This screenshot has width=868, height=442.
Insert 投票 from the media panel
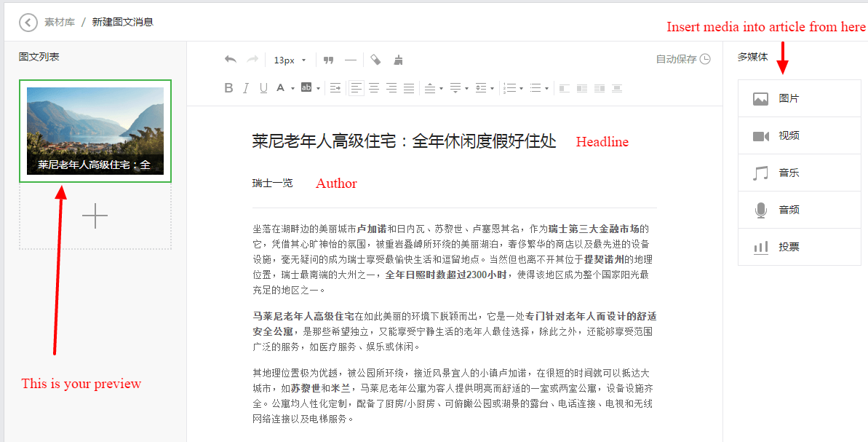point(800,246)
